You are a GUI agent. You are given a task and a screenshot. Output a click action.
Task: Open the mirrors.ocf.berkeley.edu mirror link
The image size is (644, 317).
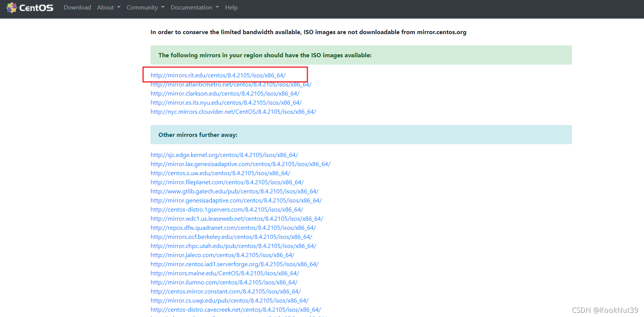click(231, 237)
